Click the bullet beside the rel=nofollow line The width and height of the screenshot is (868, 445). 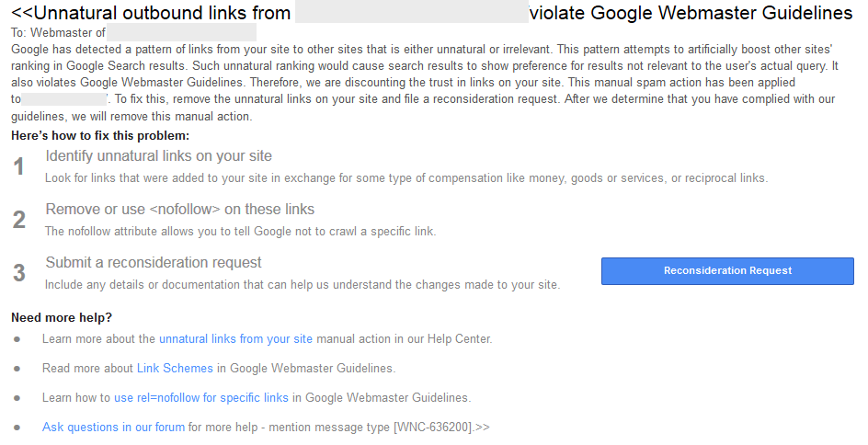click(17, 398)
